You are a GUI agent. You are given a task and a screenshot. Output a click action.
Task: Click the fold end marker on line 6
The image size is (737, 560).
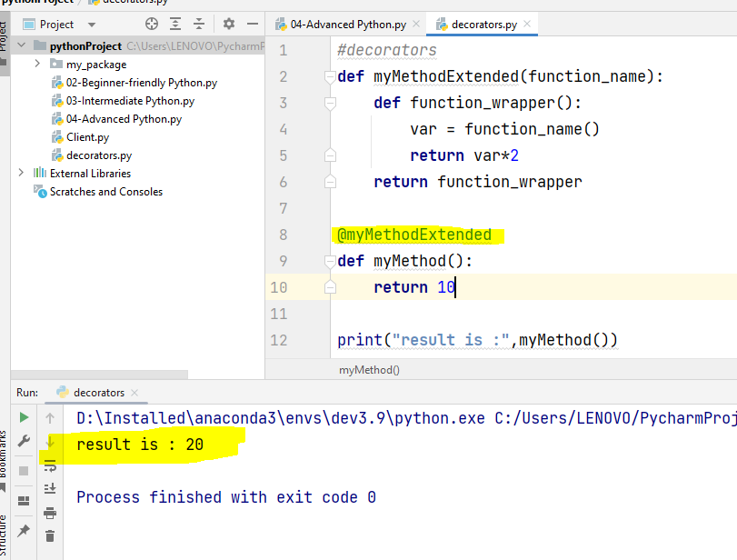click(330, 182)
